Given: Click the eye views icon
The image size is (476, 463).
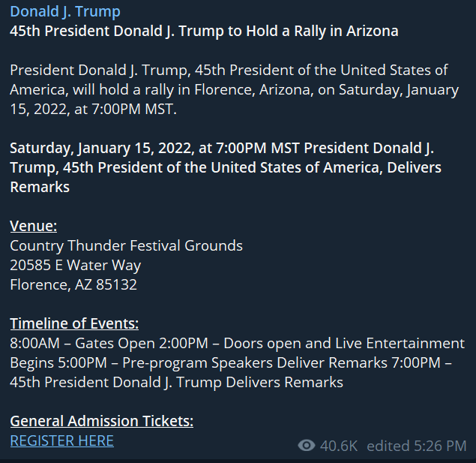Looking at the screenshot, I should tap(306, 446).
